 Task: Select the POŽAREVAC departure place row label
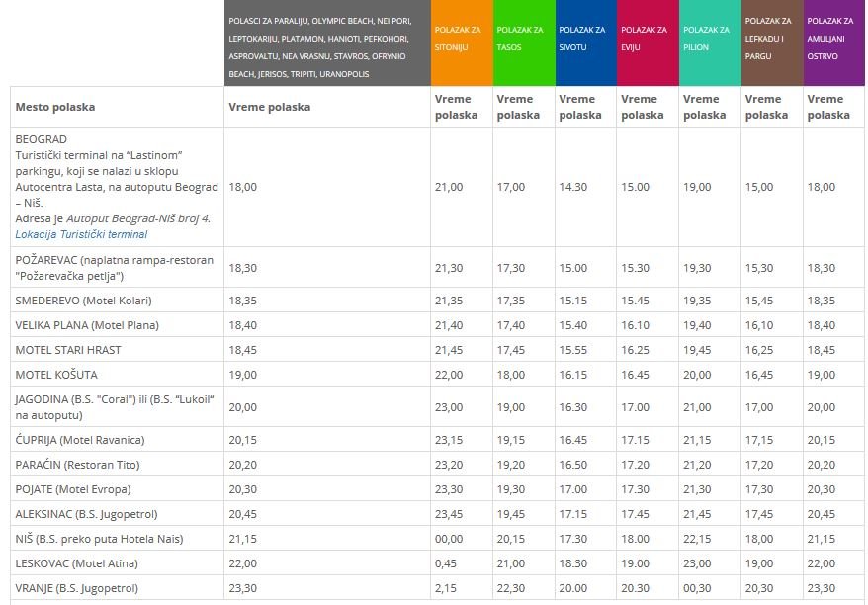[115, 267]
